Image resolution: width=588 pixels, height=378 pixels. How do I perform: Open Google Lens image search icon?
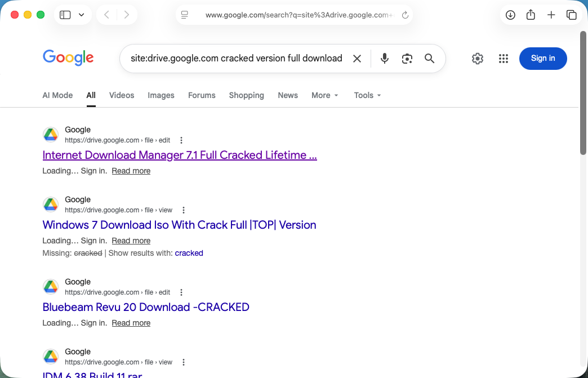coord(407,59)
